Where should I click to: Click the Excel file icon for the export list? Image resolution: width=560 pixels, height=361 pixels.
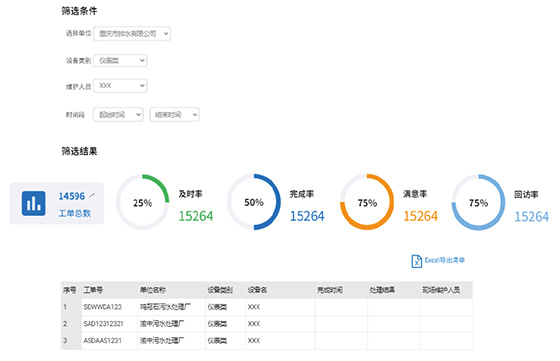click(x=416, y=261)
